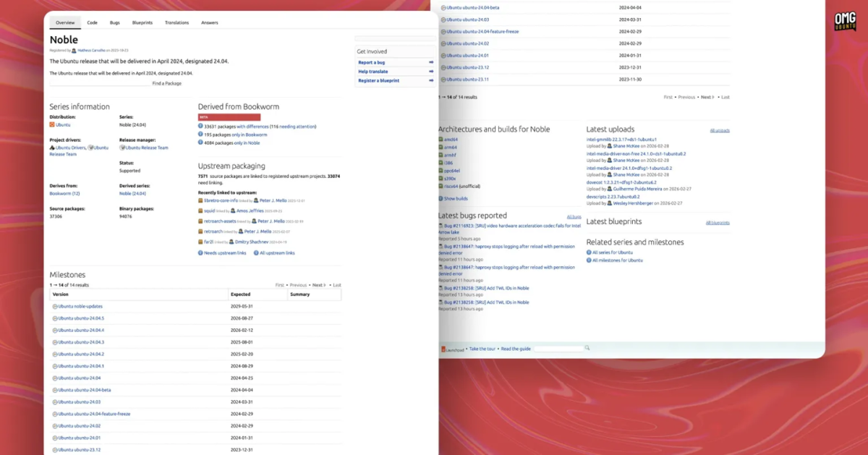Viewport: 868px width, 455px height.
Task: Click the footer search input field
Action: pos(558,349)
